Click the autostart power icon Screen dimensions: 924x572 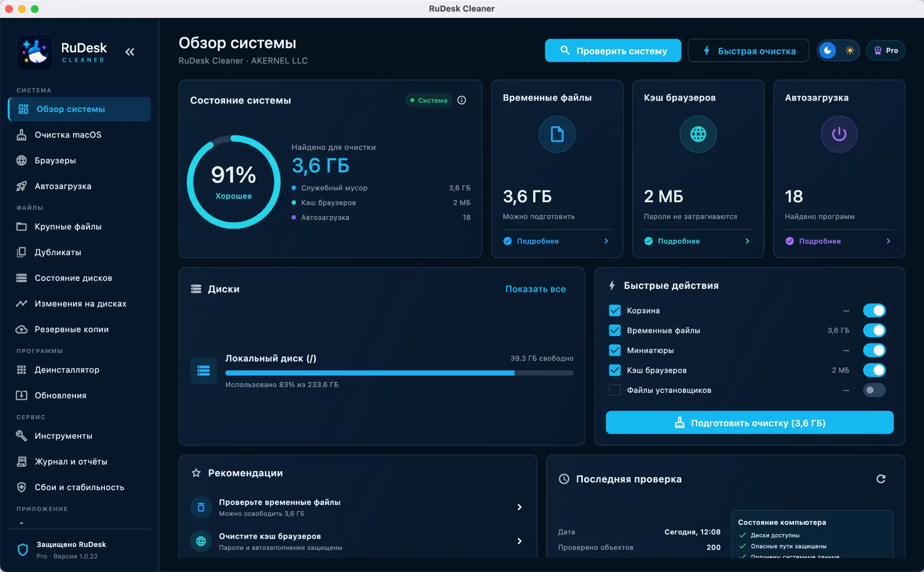pos(839,134)
